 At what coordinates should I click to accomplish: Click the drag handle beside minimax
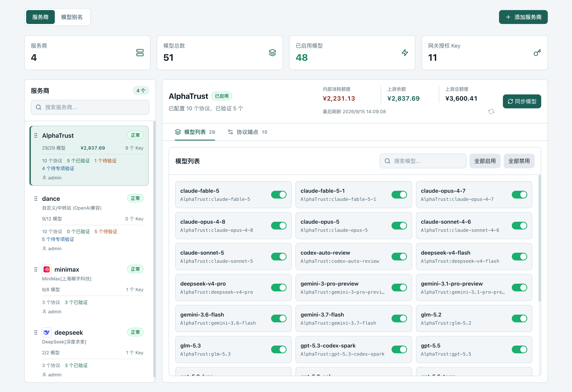coord(36,269)
